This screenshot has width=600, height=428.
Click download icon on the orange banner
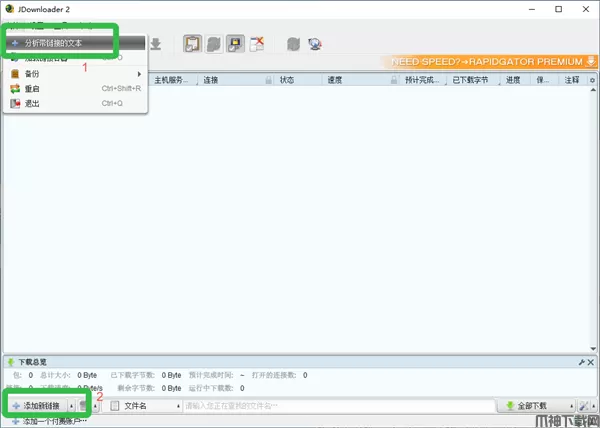pos(591,61)
